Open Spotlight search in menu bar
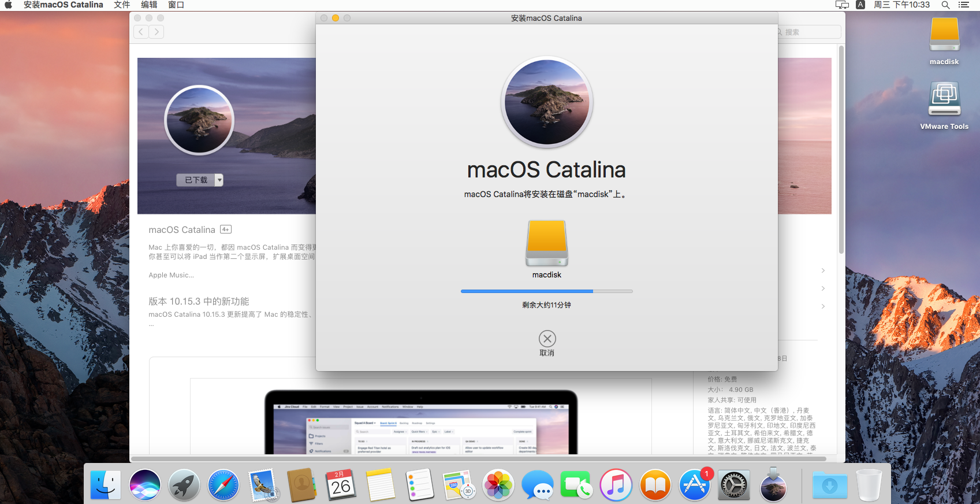This screenshot has width=980, height=504. (x=945, y=5)
